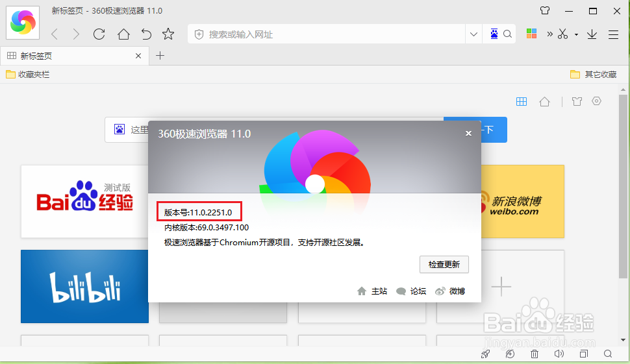Restore closed tab with undo arrow

146,34
